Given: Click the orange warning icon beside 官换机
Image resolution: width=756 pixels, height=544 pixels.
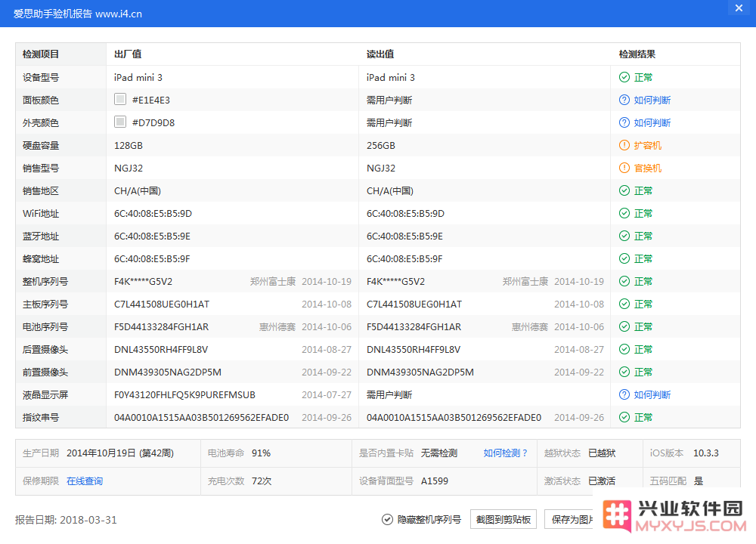Looking at the screenshot, I should point(624,168).
